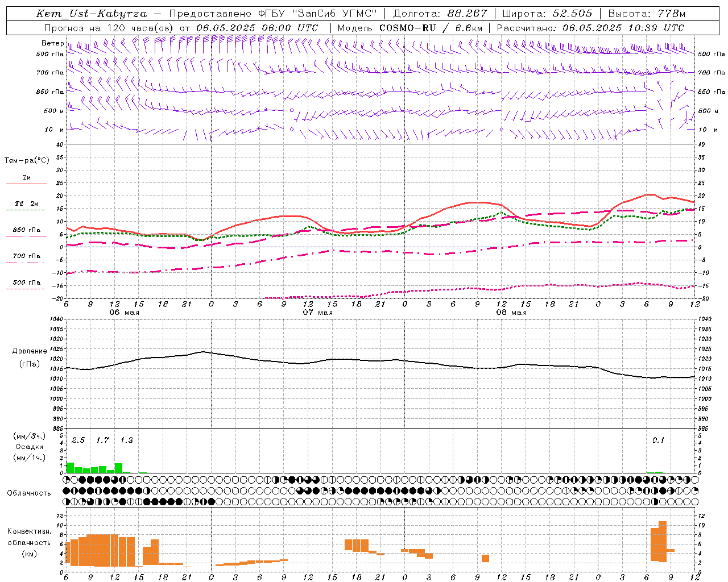Click the 700 гПа temperature legend entry
728x582 pixels.
[27, 256]
